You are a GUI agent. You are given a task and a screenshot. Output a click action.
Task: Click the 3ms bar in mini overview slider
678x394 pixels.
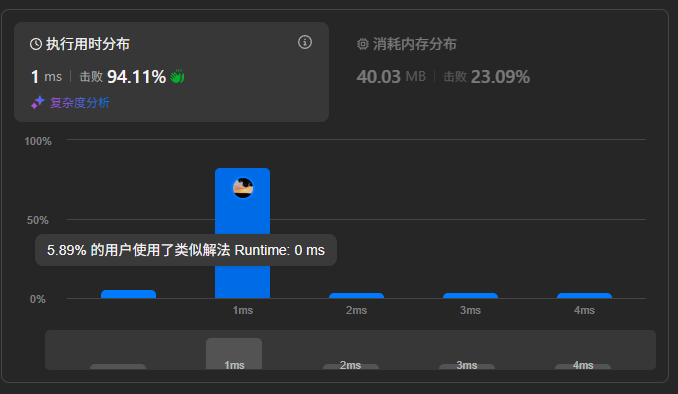pyautogui.click(x=467, y=366)
